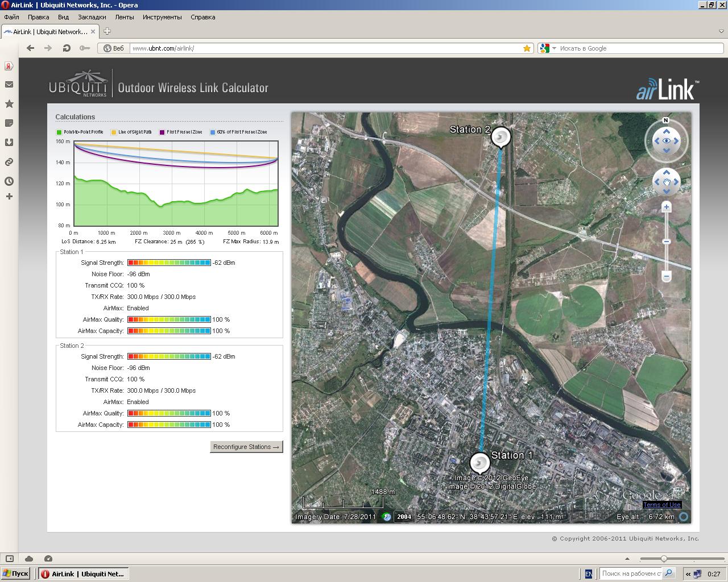Image resolution: width=728 pixels, height=582 pixels.
Task: Open the Закладки menu
Action: pyautogui.click(x=92, y=17)
